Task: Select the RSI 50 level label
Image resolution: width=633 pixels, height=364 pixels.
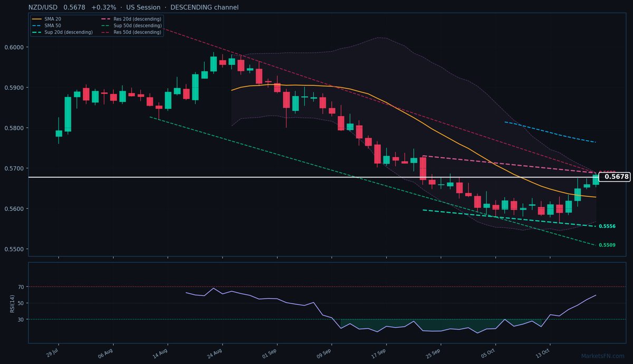Action: [x=22, y=303]
